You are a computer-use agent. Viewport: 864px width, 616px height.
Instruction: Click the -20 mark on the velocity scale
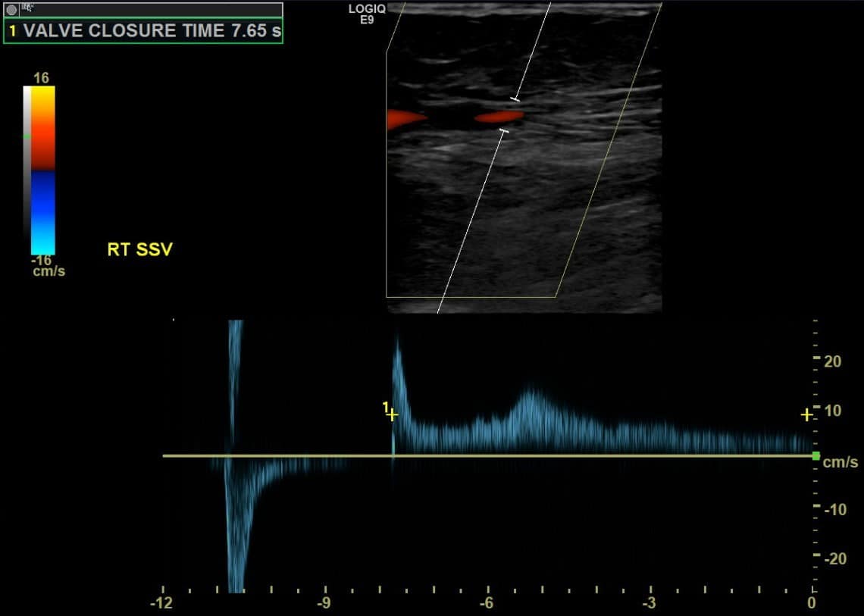[832, 558]
